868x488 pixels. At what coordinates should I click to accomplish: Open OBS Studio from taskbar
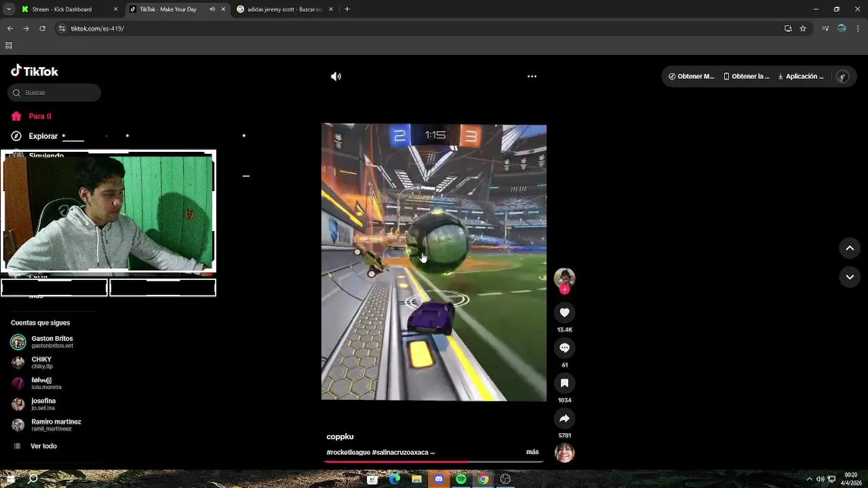[505, 479]
